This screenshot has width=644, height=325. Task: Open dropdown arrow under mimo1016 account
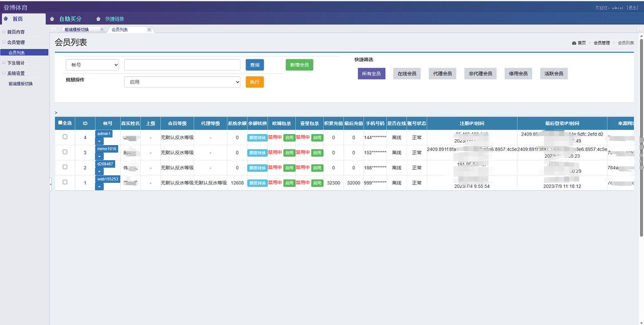point(99,157)
